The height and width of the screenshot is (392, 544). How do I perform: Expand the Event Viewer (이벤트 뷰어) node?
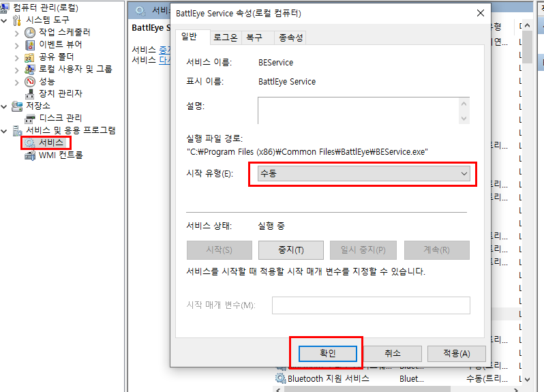[x=17, y=46]
